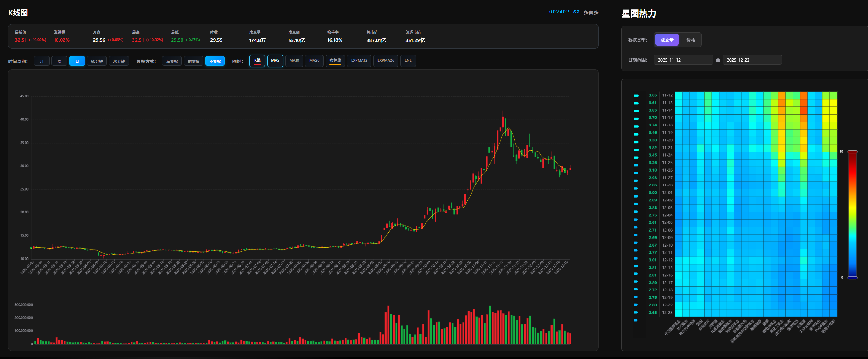Show the MA20 moving average line
The image size is (868, 359).
pos(314,61)
